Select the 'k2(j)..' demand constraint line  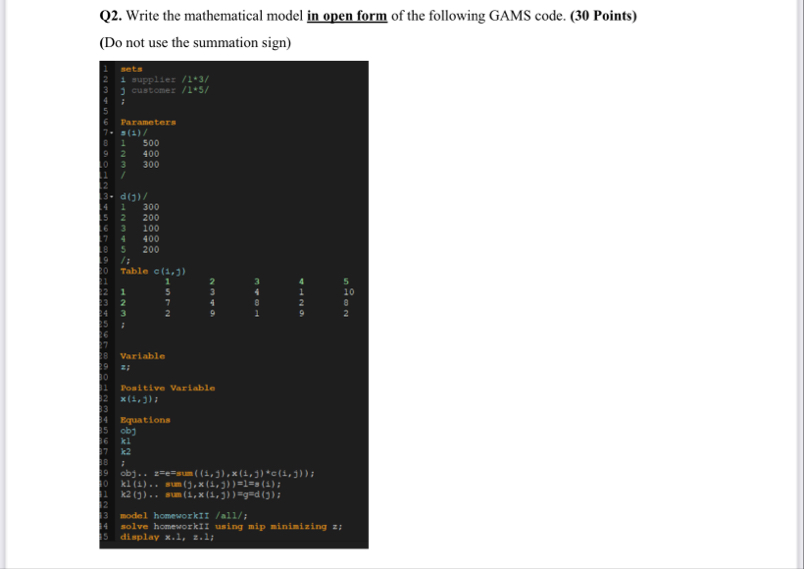[200, 495]
